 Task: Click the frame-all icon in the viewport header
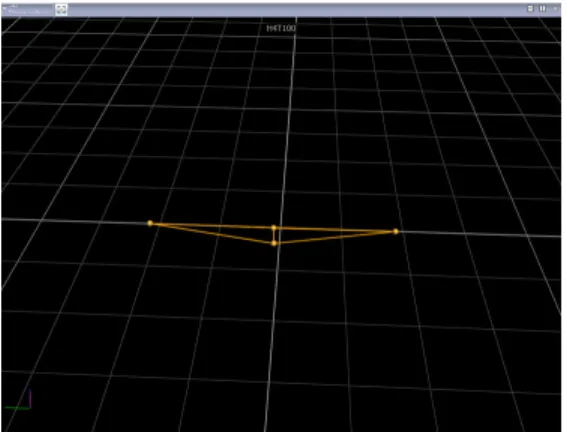(x=61, y=9)
